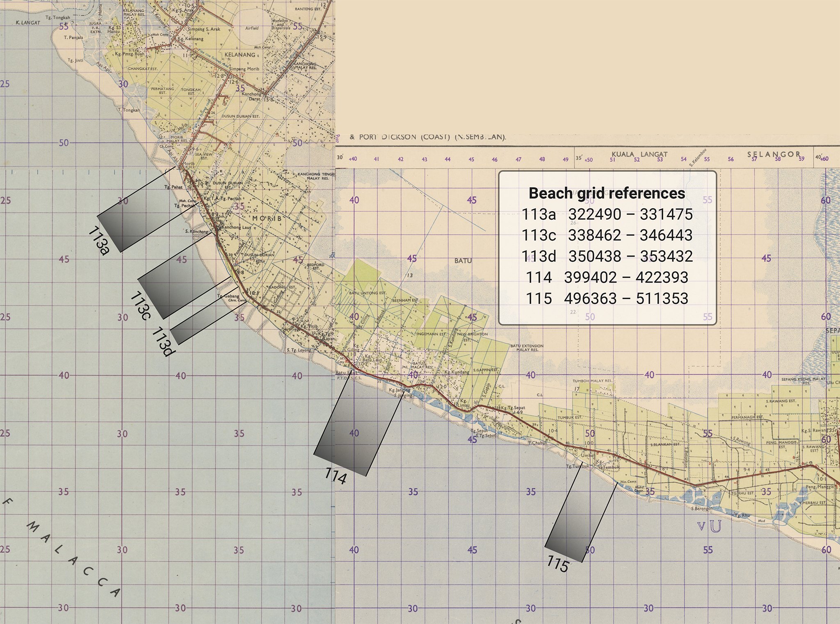Screen dimensions: 840x624
Task: Click the 114 399402 – 422393 legend row
Action: (x=607, y=278)
